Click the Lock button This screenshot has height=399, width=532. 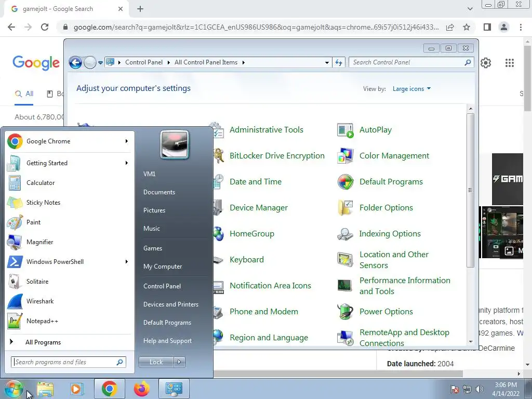click(156, 362)
